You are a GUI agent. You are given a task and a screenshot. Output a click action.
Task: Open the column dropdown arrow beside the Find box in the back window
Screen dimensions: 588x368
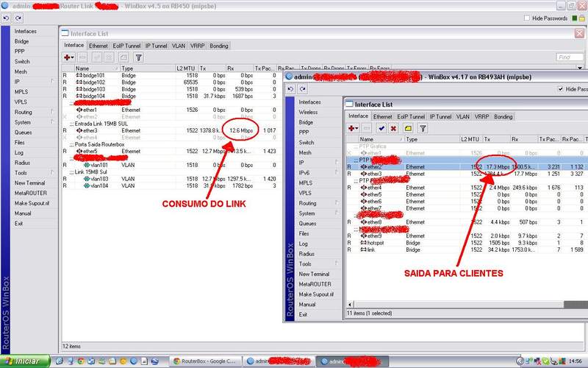[x=580, y=68]
